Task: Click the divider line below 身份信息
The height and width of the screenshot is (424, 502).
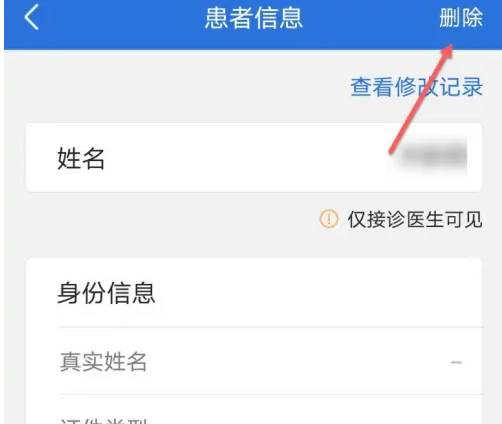Action: [x=271, y=327]
